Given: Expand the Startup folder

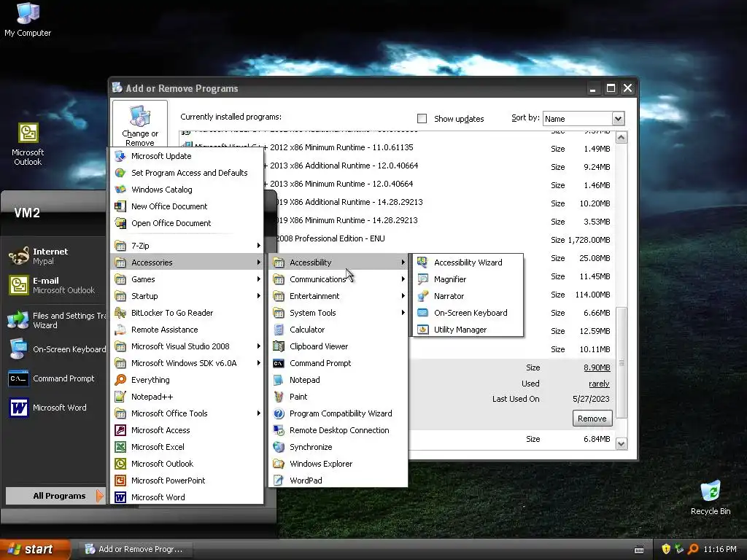Looking at the screenshot, I should [187, 296].
